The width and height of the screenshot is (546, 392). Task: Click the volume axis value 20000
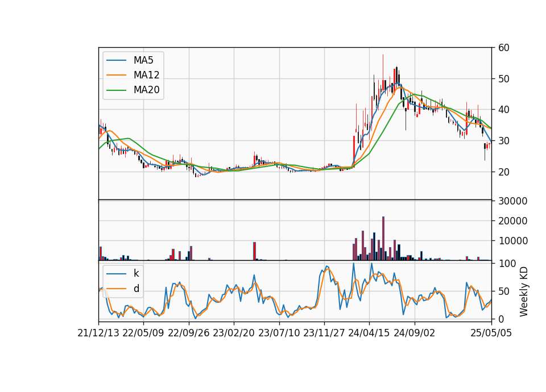tap(512, 221)
